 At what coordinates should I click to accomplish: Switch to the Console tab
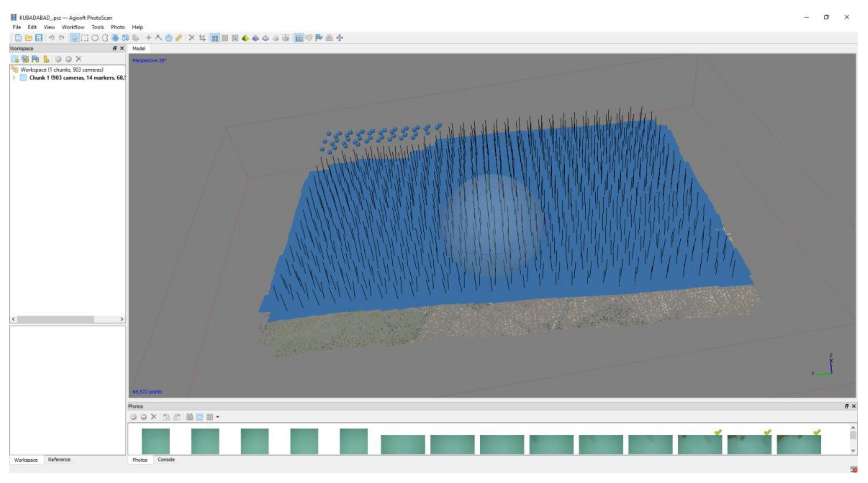166,459
